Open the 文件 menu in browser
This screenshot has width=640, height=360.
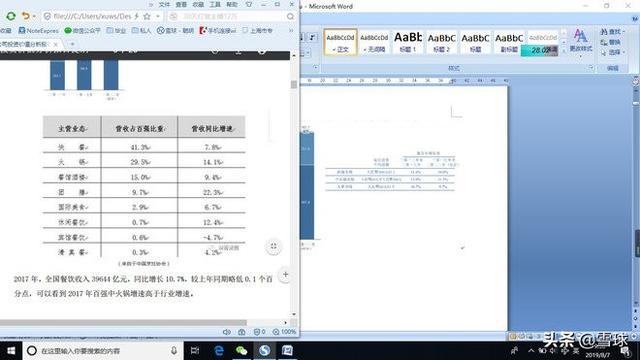coord(164,4)
